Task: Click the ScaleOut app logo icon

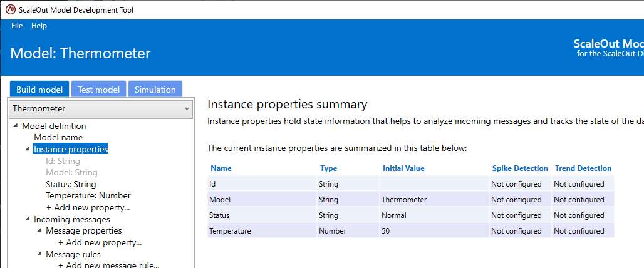Action: [x=10, y=10]
